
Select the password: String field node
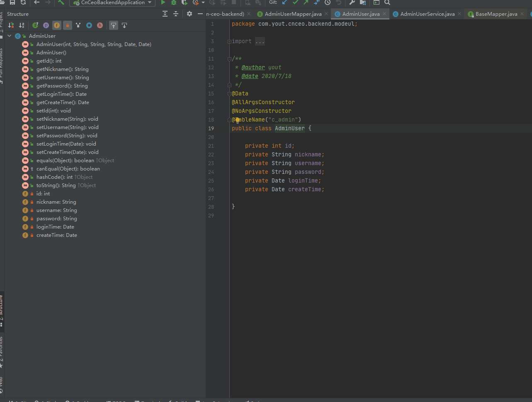[x=56, y=219]
